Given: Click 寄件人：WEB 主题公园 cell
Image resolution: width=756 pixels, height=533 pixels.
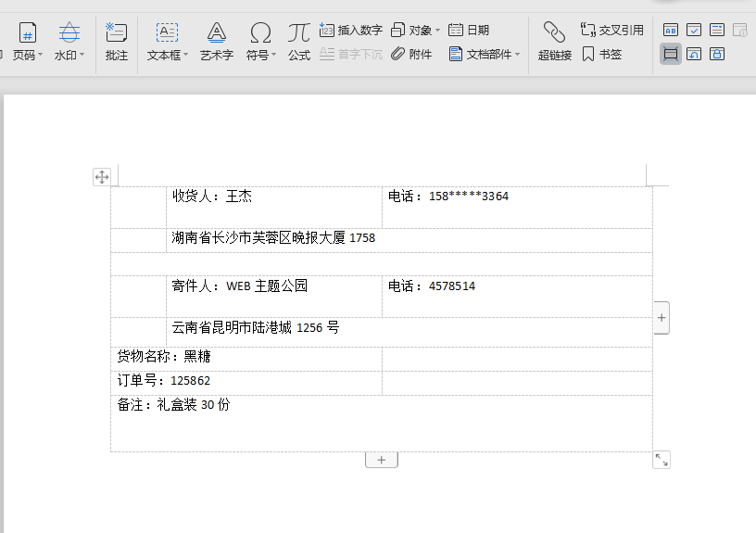Looking at the screenshot, I should tap(274, 297).
